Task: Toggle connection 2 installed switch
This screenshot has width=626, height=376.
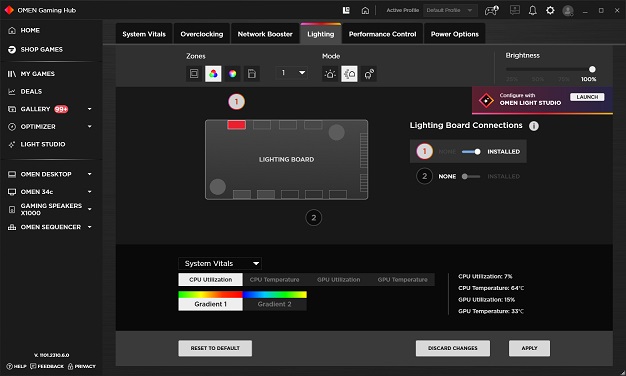Action: coord(471,176)
